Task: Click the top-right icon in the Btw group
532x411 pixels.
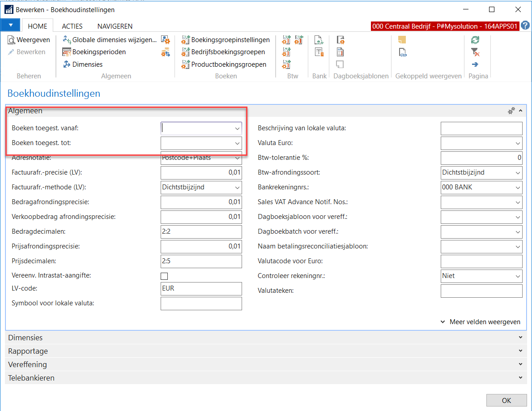Action: pyautogui.click(x=298, y=40)
